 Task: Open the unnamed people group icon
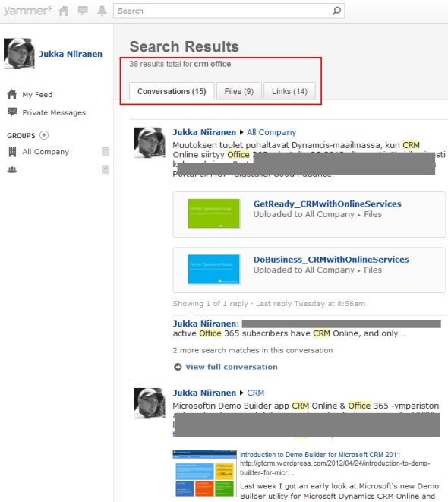click(12, 169)
